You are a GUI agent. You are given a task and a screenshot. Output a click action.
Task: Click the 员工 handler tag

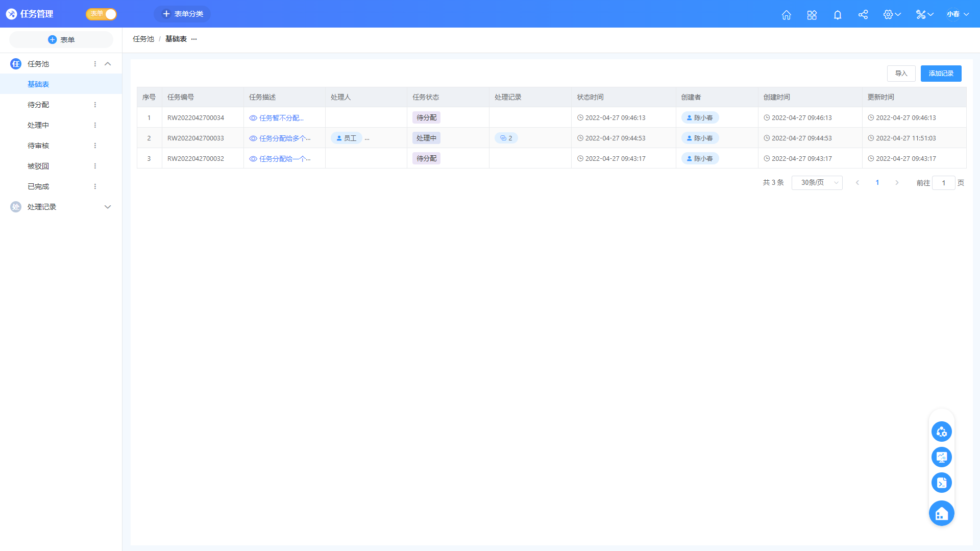[347, 138]
